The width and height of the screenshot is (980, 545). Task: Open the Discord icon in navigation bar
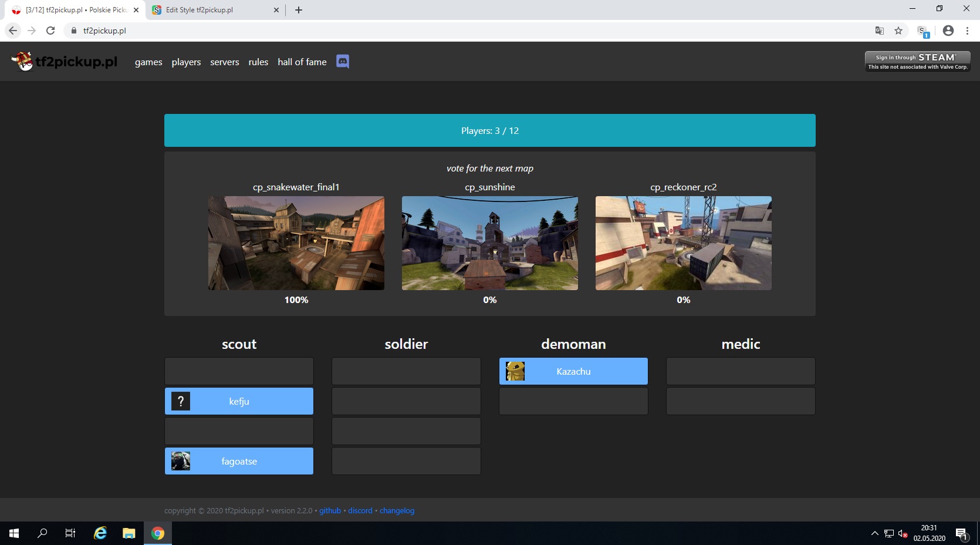(x=343, y=61)
